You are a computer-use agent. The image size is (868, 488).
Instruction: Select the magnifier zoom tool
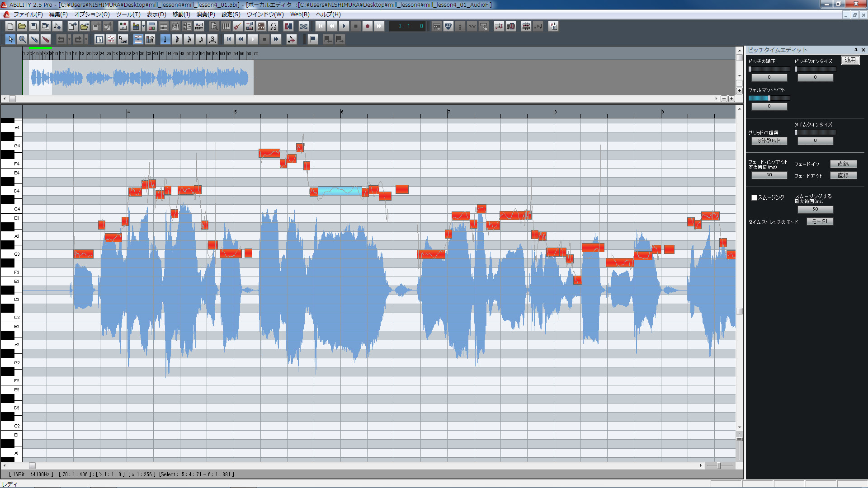pos(22,39)
